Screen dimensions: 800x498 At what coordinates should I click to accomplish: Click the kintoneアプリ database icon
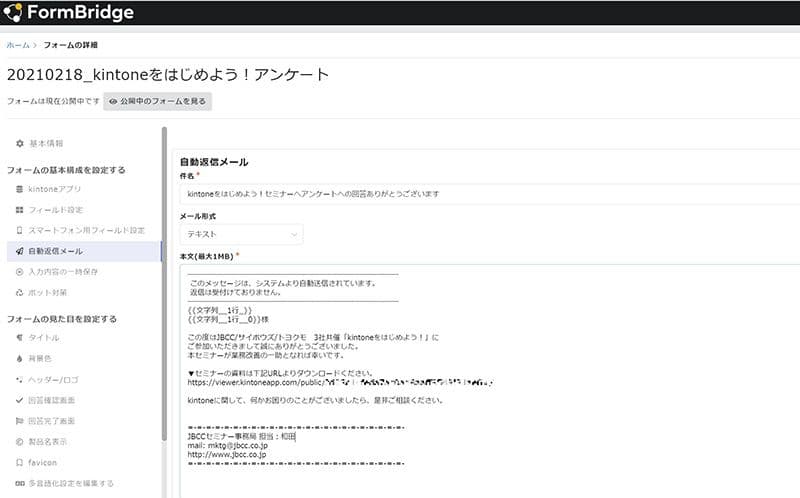(20, 189)
